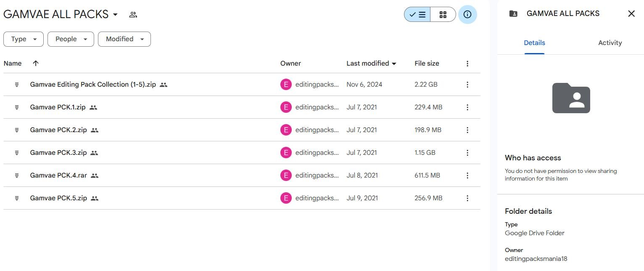The width and height of the screenshot is (644, 271).
Task: Click the 256.9 MB file size
Action: pos(428,198)
